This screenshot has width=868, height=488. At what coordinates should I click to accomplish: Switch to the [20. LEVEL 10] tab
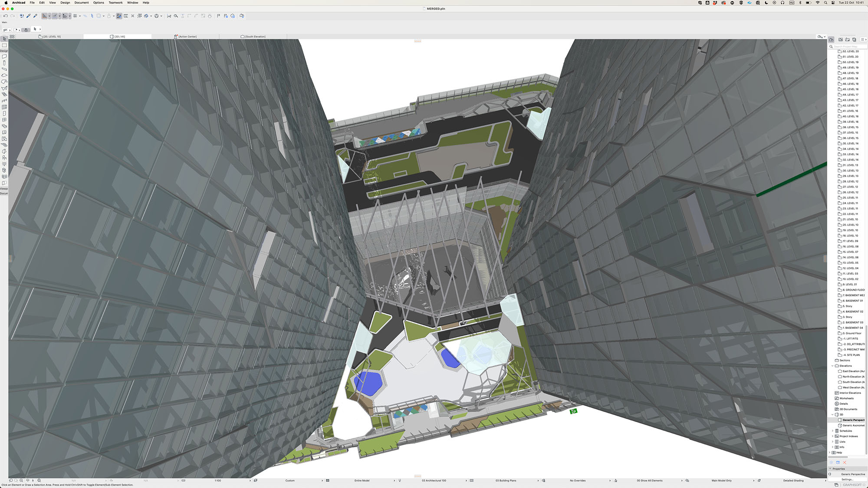[50, 36]
